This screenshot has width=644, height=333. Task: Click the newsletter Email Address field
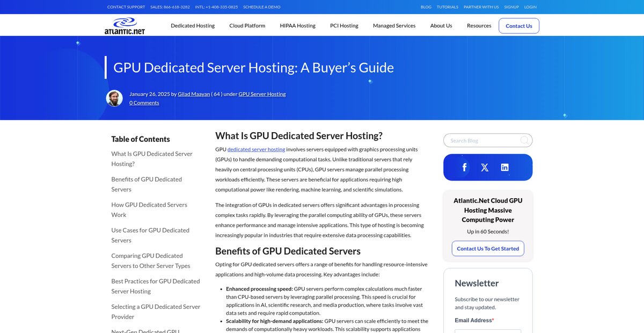point(488,331)
